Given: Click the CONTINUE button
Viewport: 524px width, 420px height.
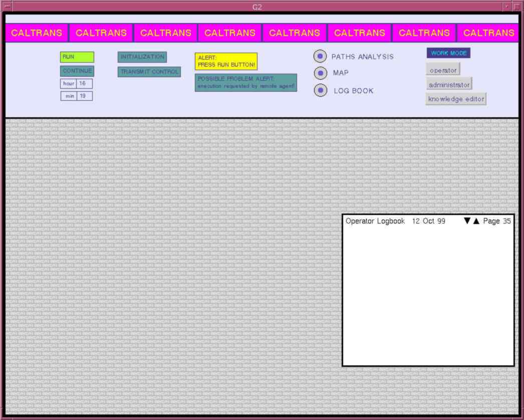Looking at the screenshot, I should coord(77,71).
